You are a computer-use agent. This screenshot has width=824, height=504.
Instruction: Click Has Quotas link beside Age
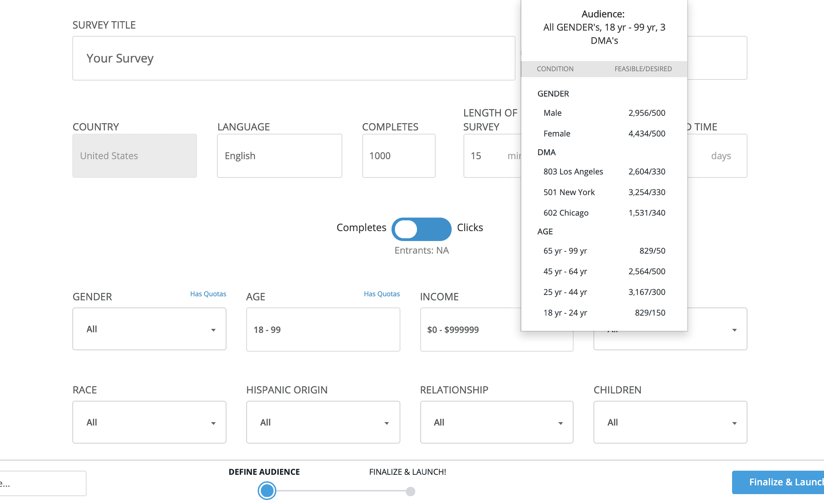(382, 294)
